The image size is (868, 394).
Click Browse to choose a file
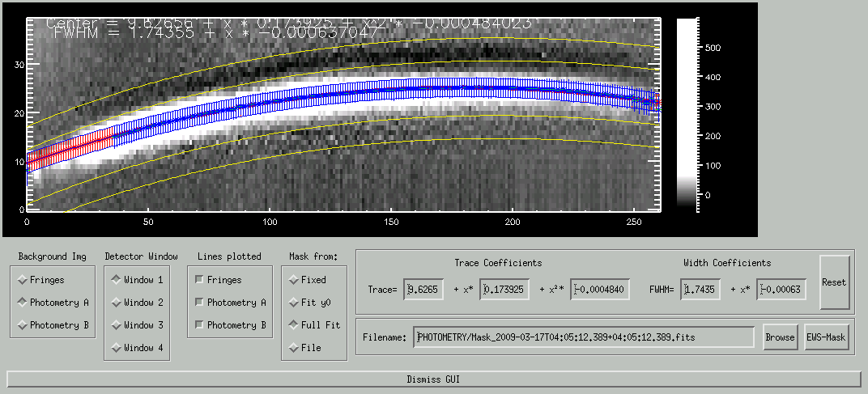[780, 337]
